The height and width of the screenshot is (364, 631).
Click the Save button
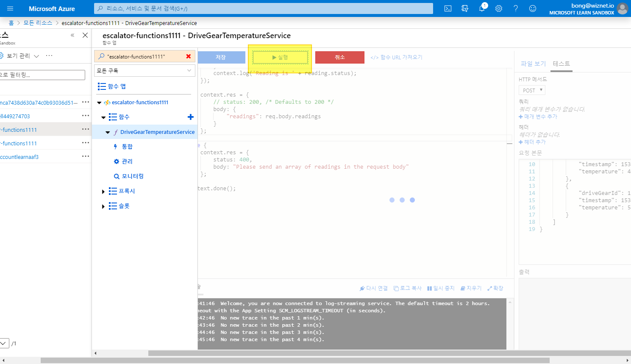coord(221,57)
